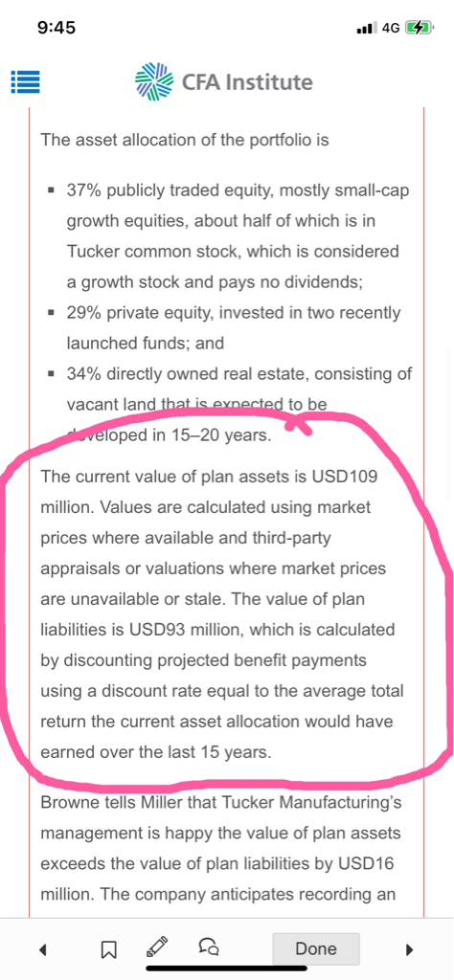Tap the battery charging indicator
This screenshot has height=980, width=454.
[419, 28]
